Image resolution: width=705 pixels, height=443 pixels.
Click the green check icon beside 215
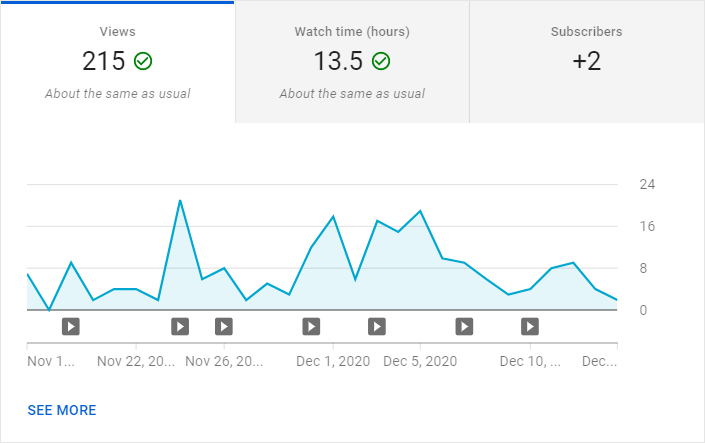coord(143,61)
